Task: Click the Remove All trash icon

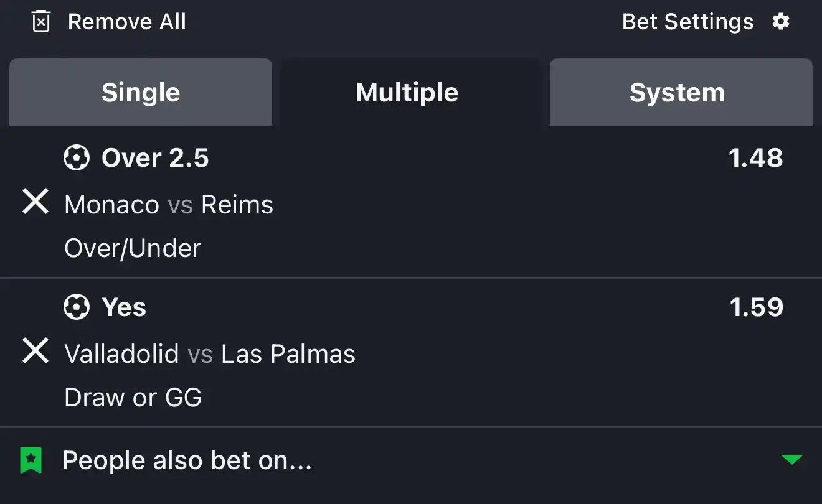Action: coord(40,22)
